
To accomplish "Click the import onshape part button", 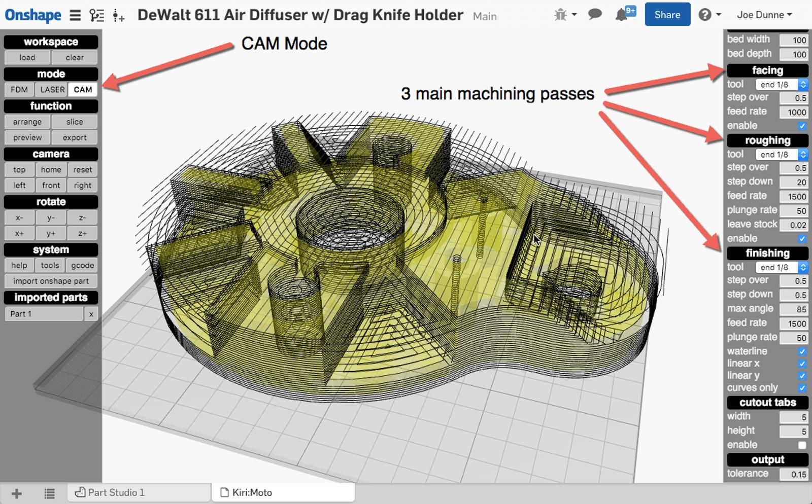I will pos(51,281).
